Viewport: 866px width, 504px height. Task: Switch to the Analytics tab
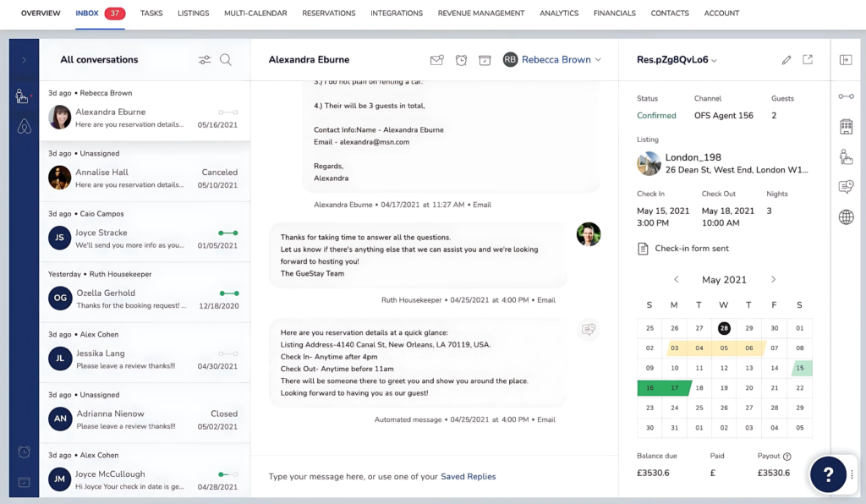tap(559, 14)
